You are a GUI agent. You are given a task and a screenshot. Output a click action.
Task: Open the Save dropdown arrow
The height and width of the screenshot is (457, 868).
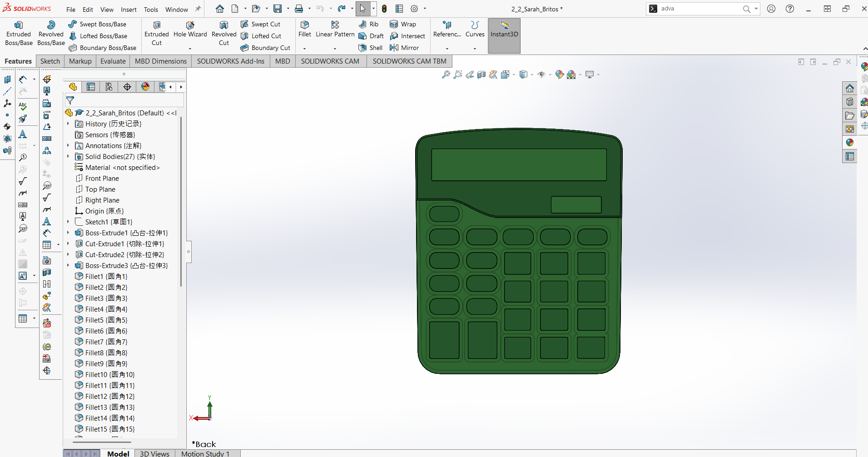288,9
